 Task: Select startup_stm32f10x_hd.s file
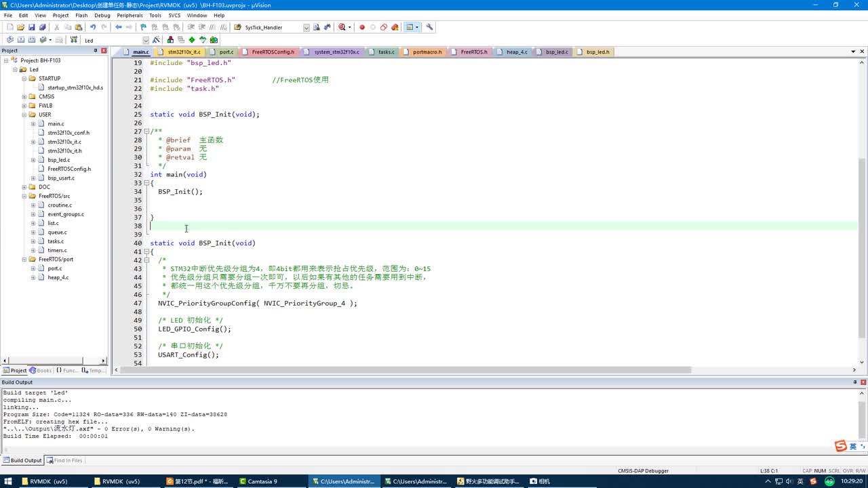pos(75,87)
